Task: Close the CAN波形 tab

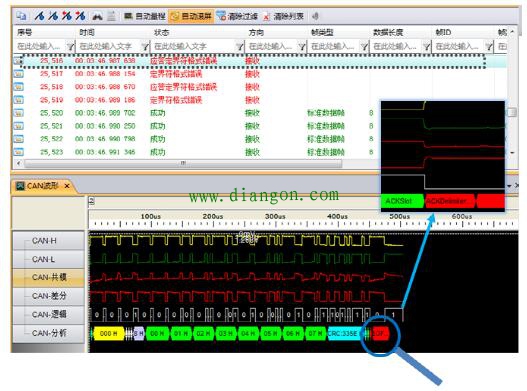Action: click(67, 186)
